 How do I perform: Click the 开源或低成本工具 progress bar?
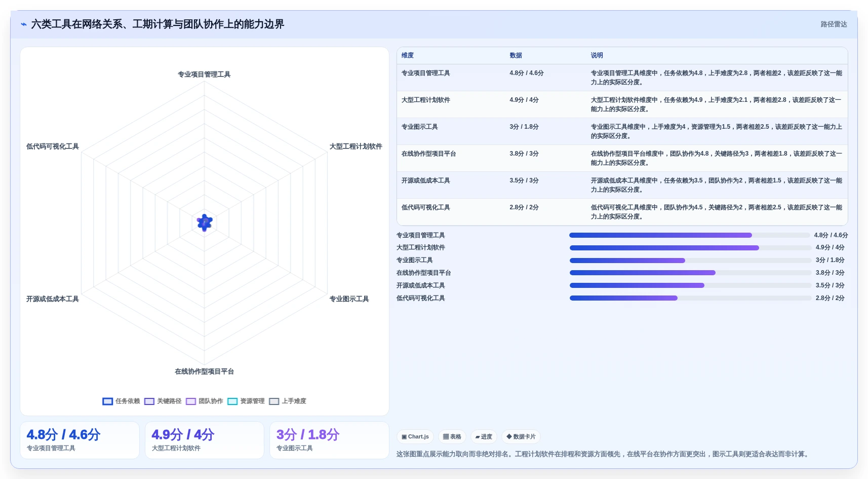691,285
